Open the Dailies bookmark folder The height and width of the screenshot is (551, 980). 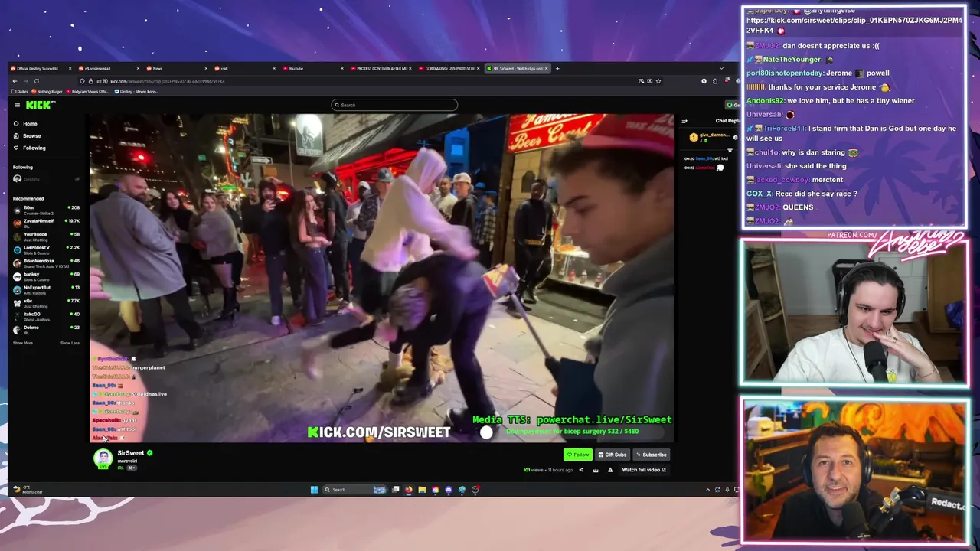18,91
